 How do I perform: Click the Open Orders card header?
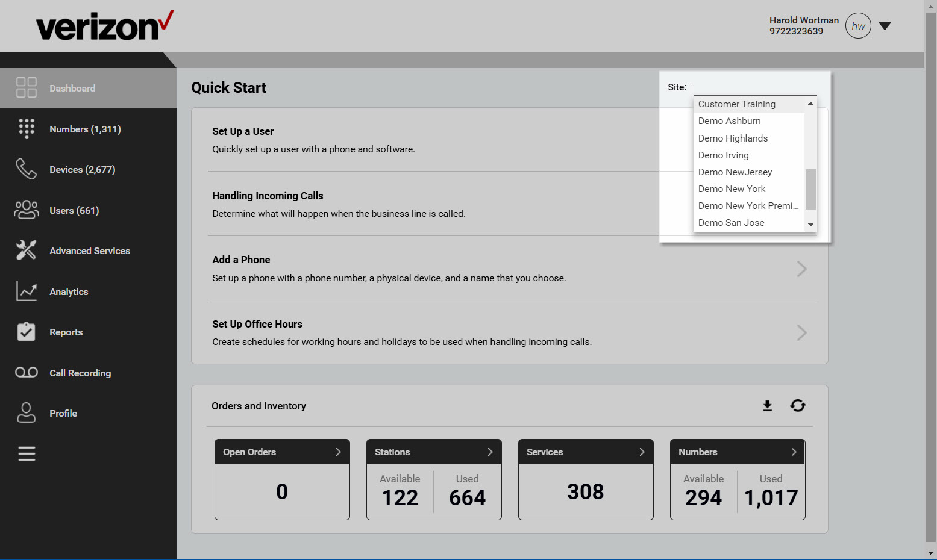(x=282, y=452)
